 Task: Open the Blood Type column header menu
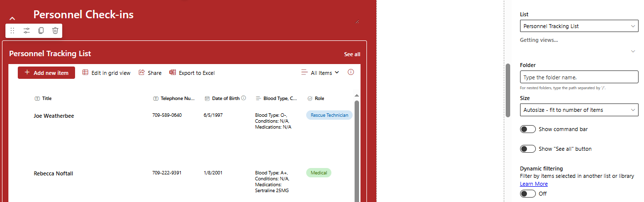(276, 99)
